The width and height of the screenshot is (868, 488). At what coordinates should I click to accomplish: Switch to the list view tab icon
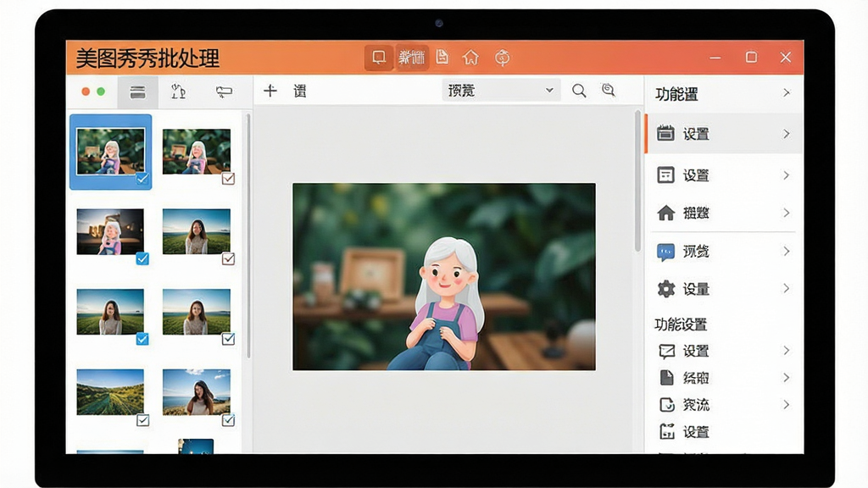pos(138,91)
